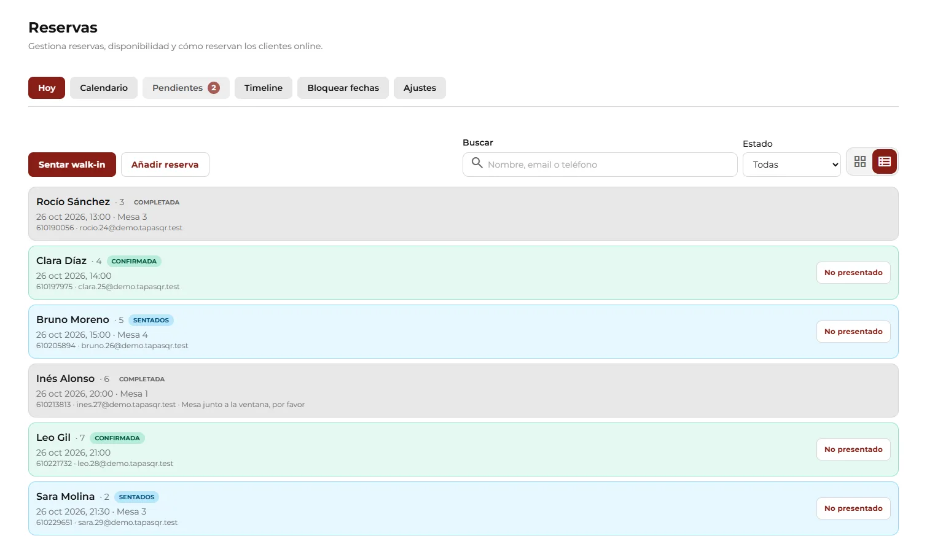Image resolution: width=935 pixels, height=560 pixels.
Task: Open the Pendientes badge showing 2
Action: [x=214, y=88]
